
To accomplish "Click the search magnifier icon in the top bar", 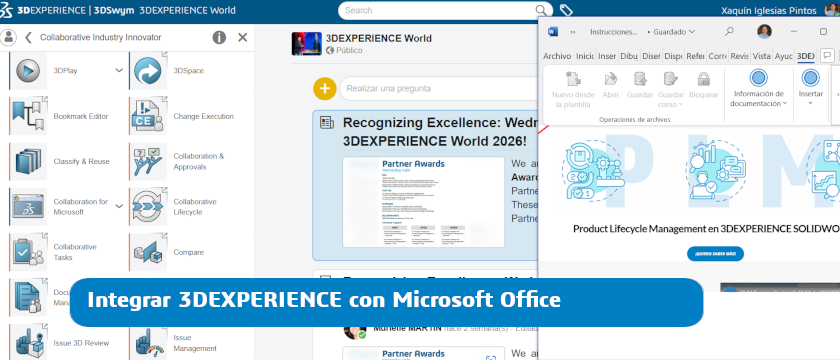I will [542, 10].
